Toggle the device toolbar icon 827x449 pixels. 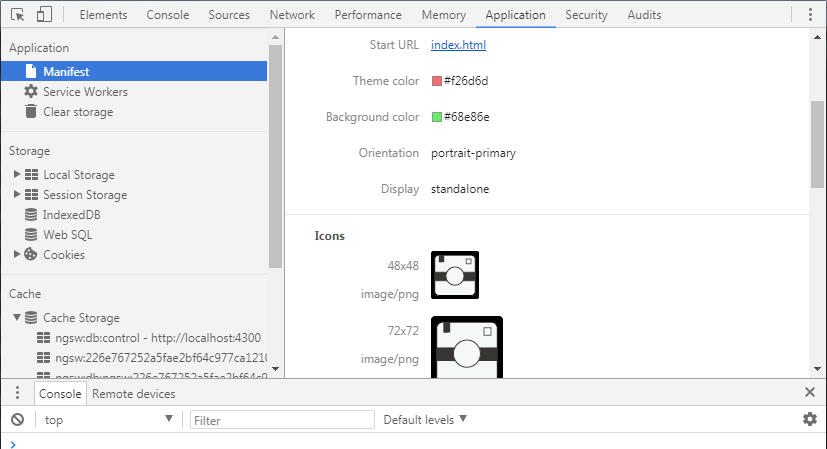pos(44,14)
